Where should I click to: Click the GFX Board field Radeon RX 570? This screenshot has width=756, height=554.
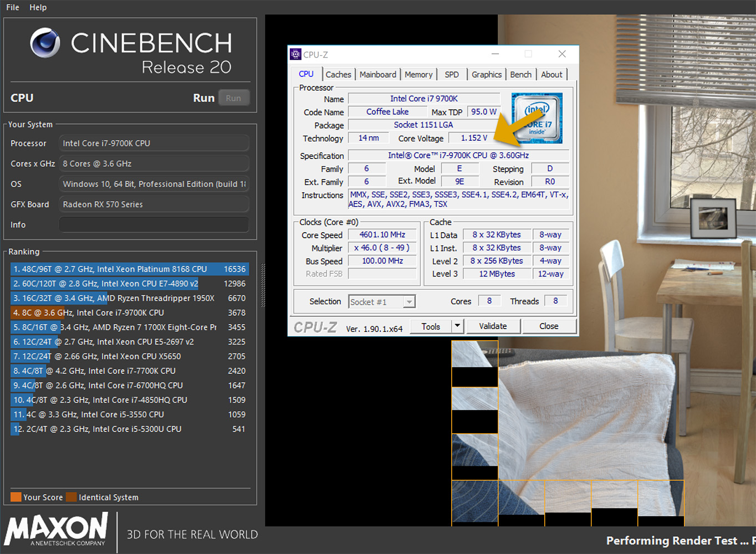click(154, 204)
